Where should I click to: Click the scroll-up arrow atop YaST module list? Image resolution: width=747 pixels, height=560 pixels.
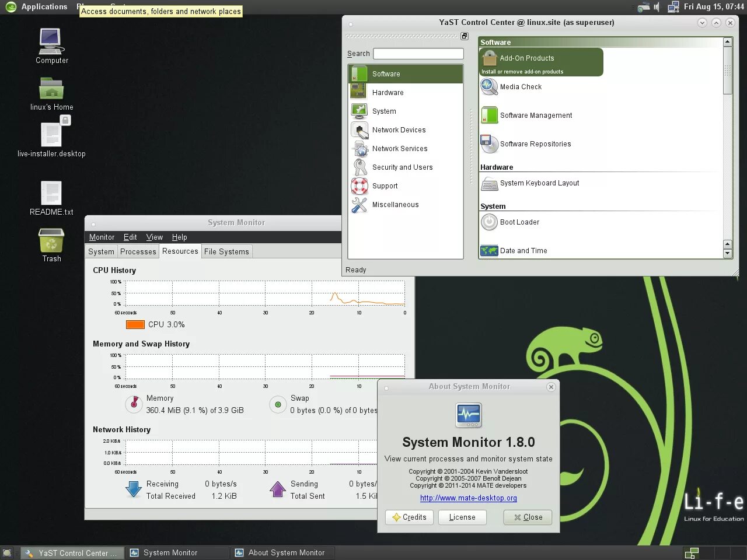727,42
